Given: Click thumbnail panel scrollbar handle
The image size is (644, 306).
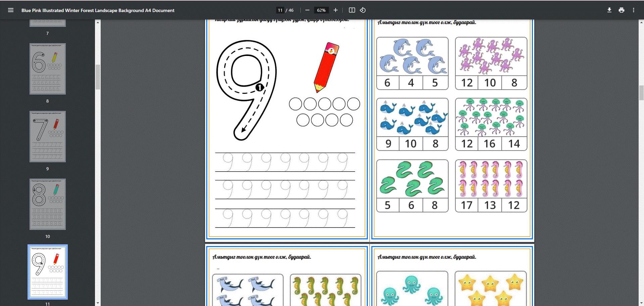Looking at the screenshot, I should (x=98, y=77).
